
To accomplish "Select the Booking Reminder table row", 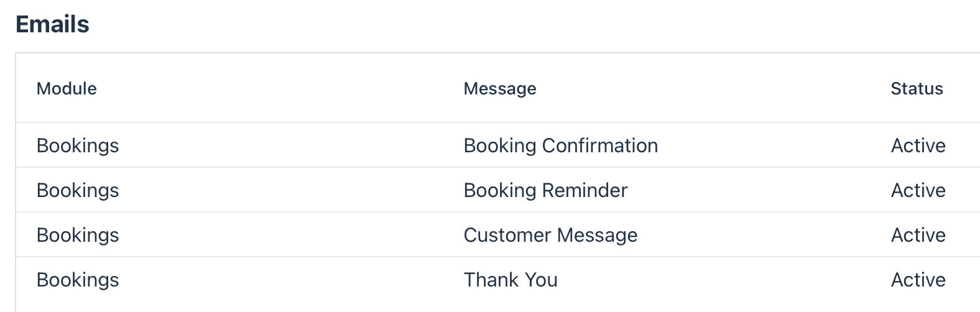I will pos(497,190).
